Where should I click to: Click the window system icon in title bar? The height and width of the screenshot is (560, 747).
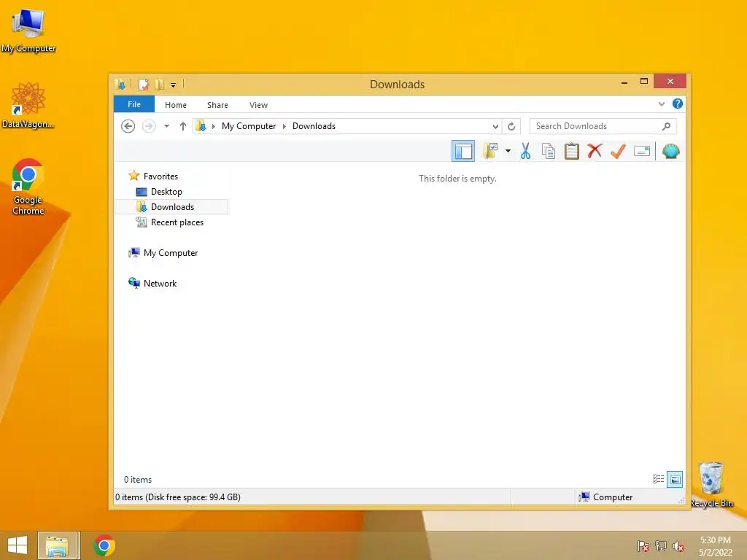[120, 85]
